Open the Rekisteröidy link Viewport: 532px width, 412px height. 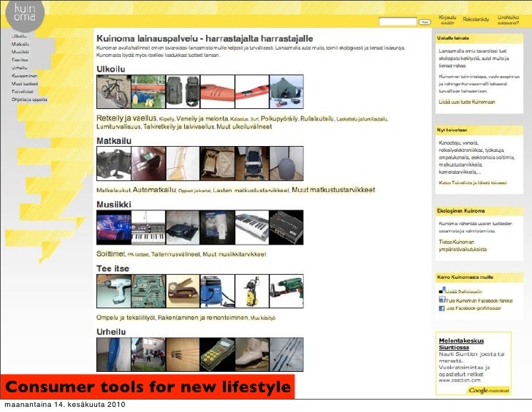pos(476,20)
